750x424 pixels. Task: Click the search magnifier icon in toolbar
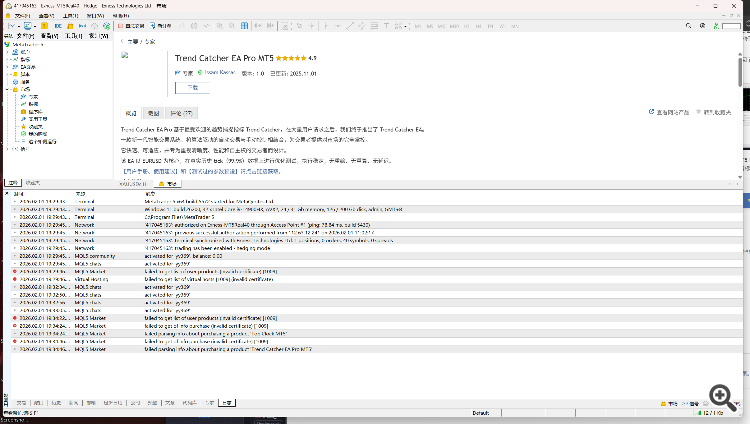688,26
